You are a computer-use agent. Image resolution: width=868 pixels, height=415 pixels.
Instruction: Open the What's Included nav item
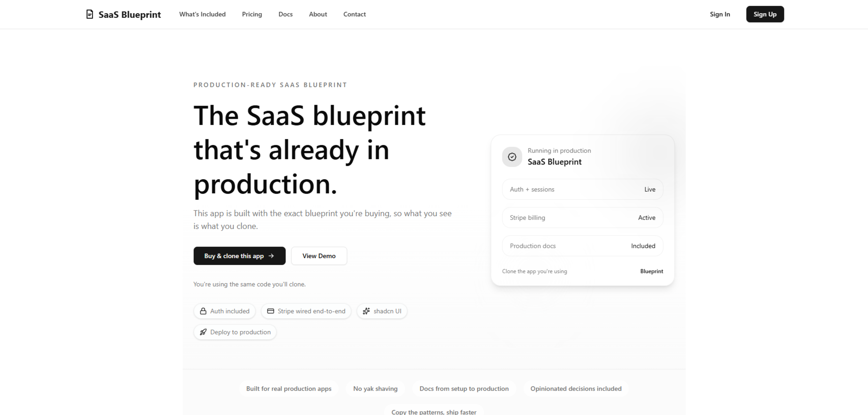(x=202, y=14)
